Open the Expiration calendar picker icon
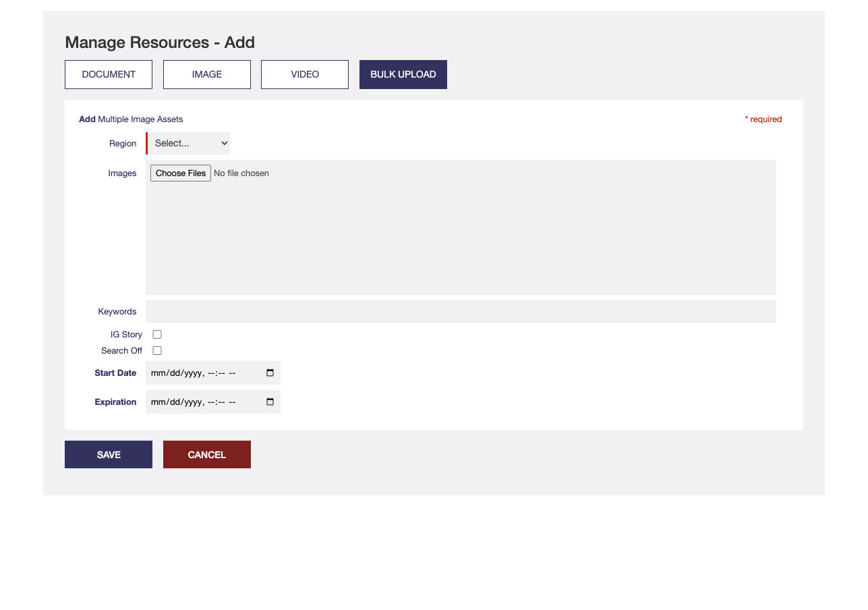 pos(270,402)
